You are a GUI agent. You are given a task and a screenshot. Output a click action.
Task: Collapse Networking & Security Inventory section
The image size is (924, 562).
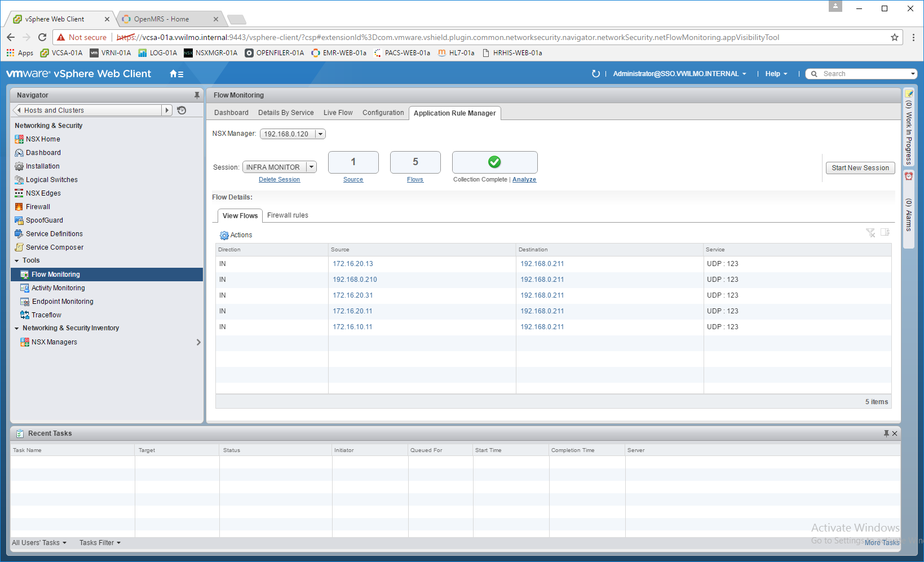tap(17, 329)
